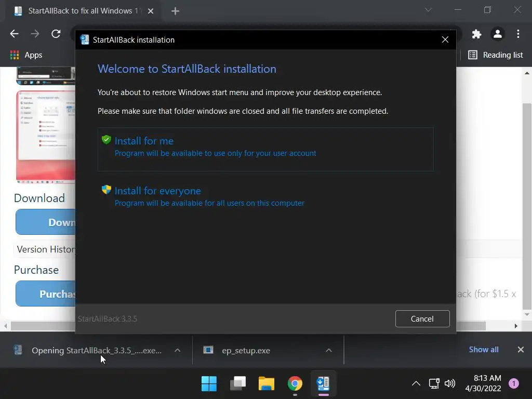Open Chrome Extensions puzzle icon
The width and height of the screenshot is (532, 399).
[477, 34]
